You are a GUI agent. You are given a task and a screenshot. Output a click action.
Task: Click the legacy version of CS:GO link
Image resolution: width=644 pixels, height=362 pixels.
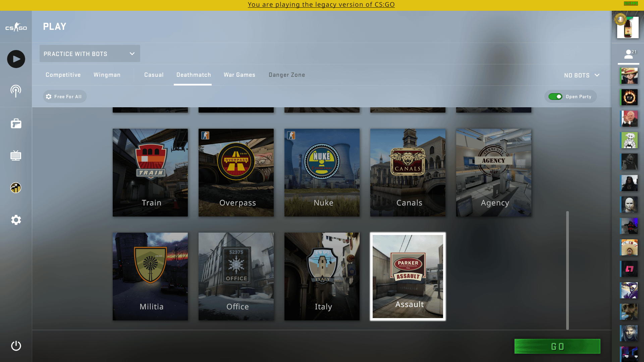coord(321,5)
